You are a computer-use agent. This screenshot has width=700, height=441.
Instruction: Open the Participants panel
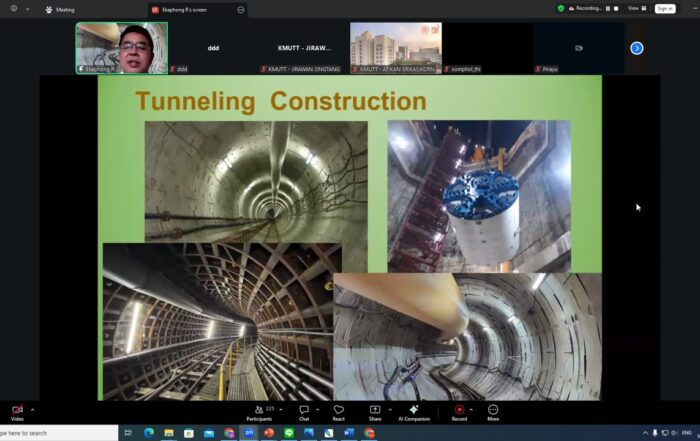tap(258, 411)
